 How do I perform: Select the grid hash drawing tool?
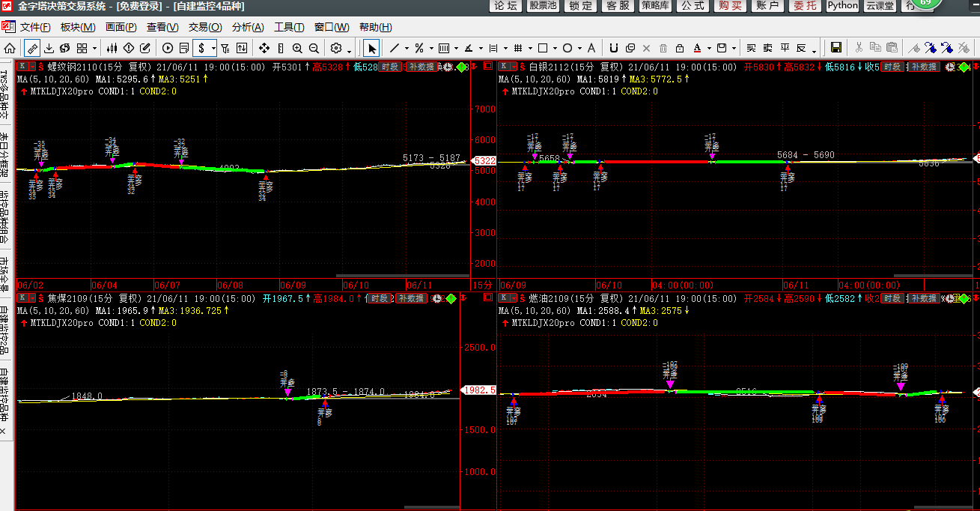click(x=518, y=48)
